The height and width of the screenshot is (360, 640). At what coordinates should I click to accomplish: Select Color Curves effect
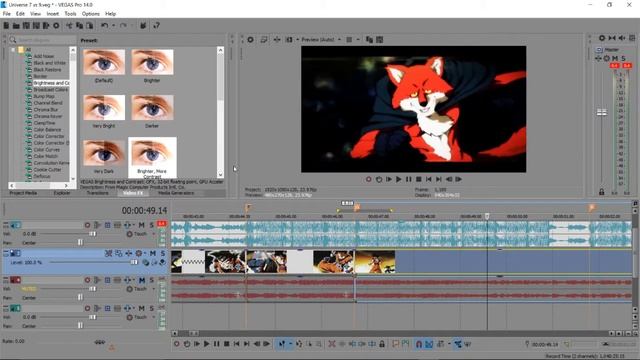coord(46,149)
